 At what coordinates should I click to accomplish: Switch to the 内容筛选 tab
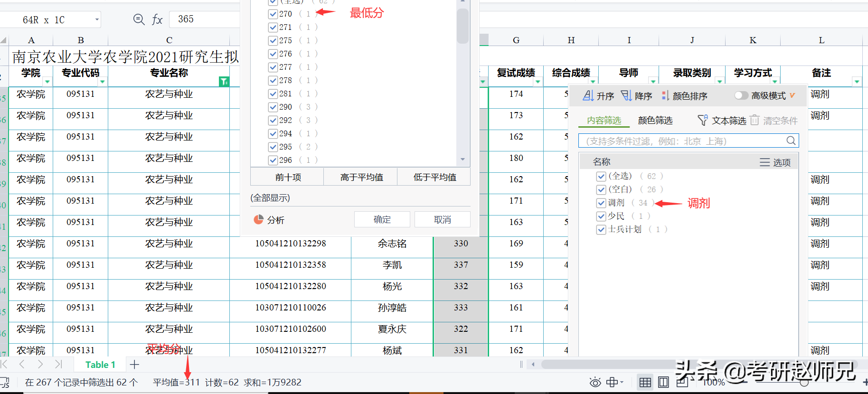click(604, 121)
